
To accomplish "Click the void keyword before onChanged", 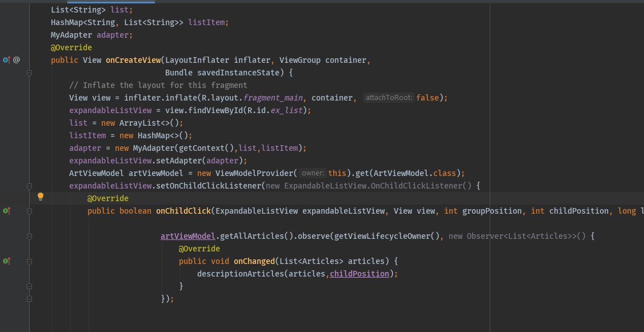I will (220, 261).
